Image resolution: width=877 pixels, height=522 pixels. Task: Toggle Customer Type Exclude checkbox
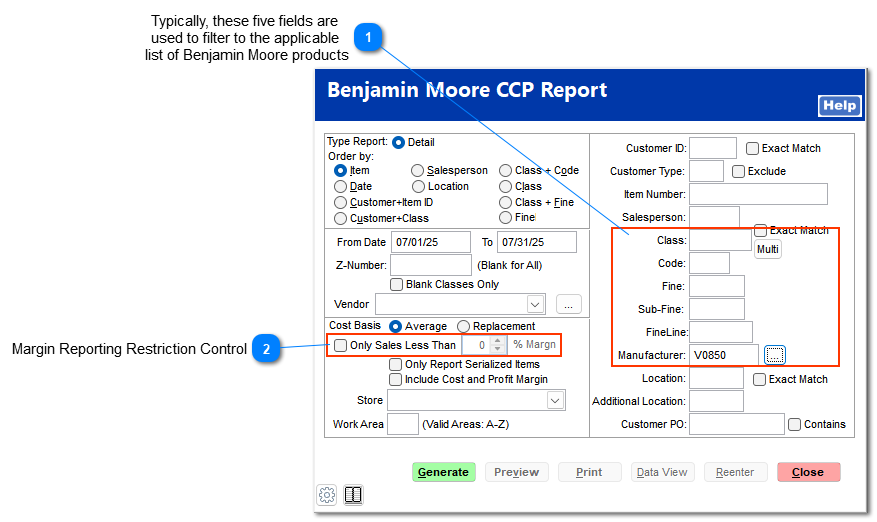(738, 171)
